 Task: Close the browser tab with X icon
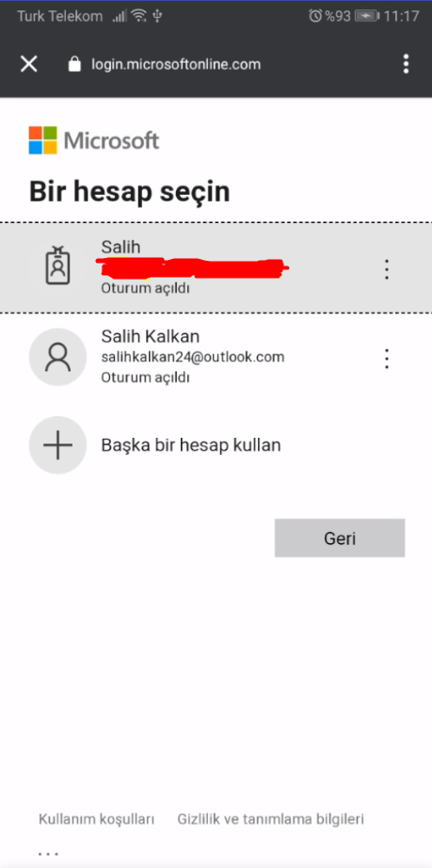click(x=29, y=65)
